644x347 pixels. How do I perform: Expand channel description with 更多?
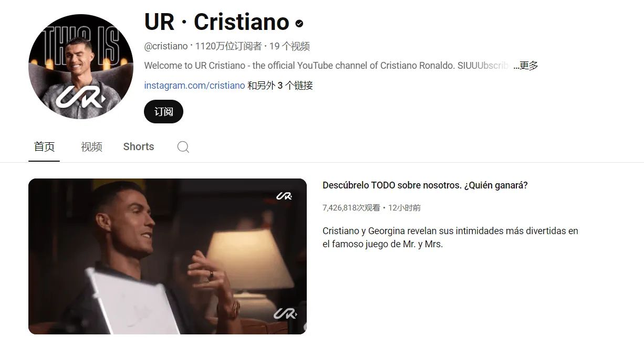coord(526,66)
